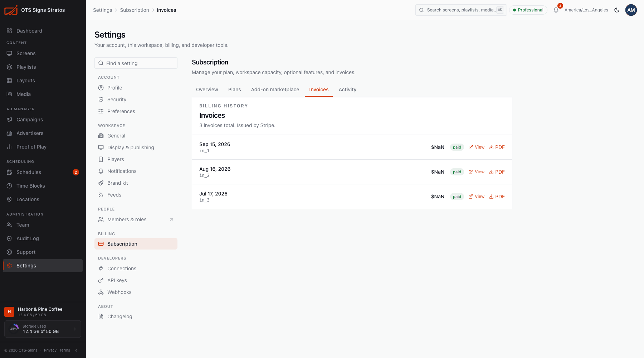This screenshot has height=358, width=644.
Task: Collapse the sidebar with chevron
Action: (x=76, y=350)
